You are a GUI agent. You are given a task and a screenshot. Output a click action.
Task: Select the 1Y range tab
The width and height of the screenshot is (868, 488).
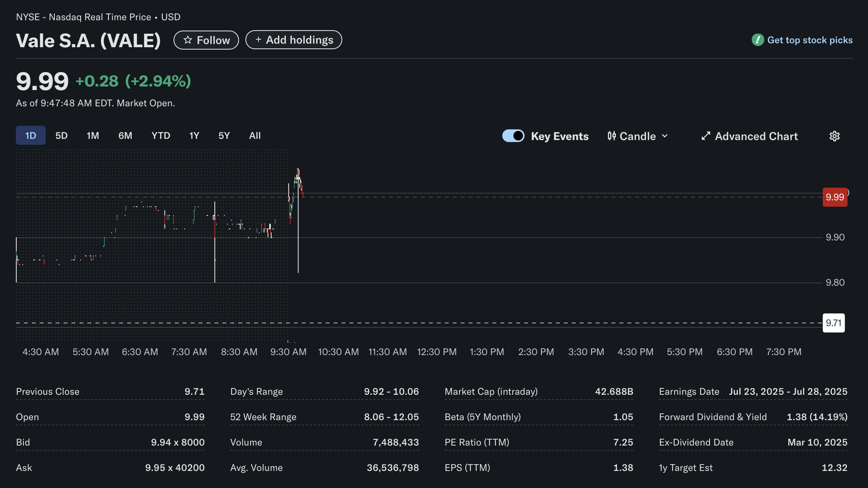194,135
